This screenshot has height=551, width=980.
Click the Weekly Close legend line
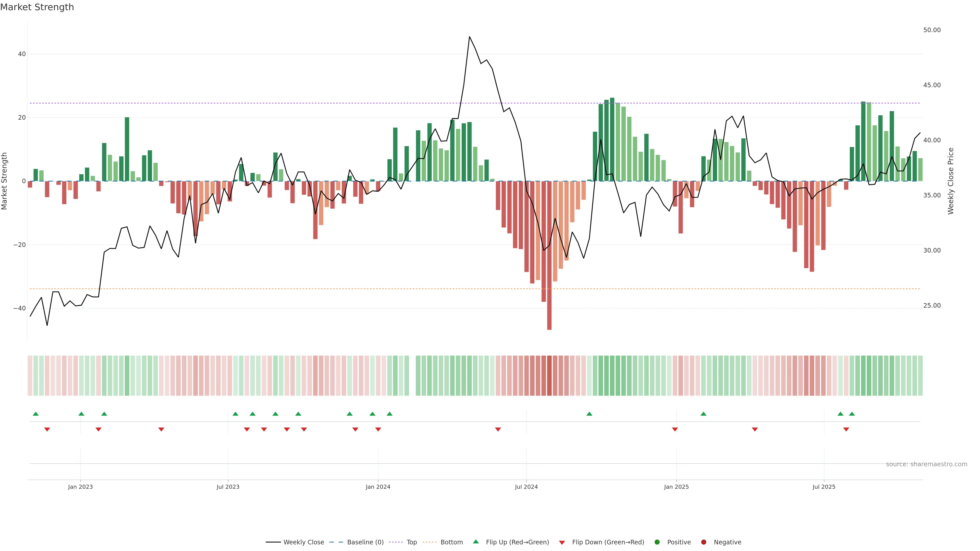click(273, 542)
